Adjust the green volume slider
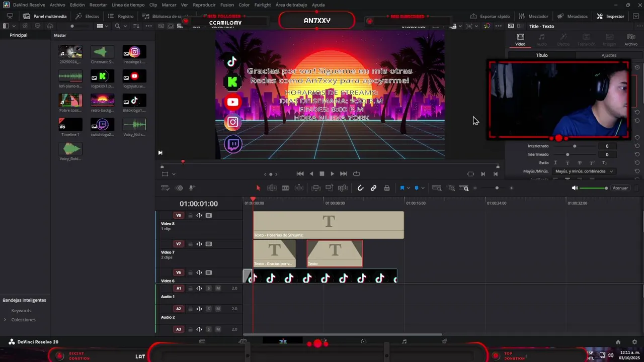Viewport: 644px width, 362px height. click(594, 188)
